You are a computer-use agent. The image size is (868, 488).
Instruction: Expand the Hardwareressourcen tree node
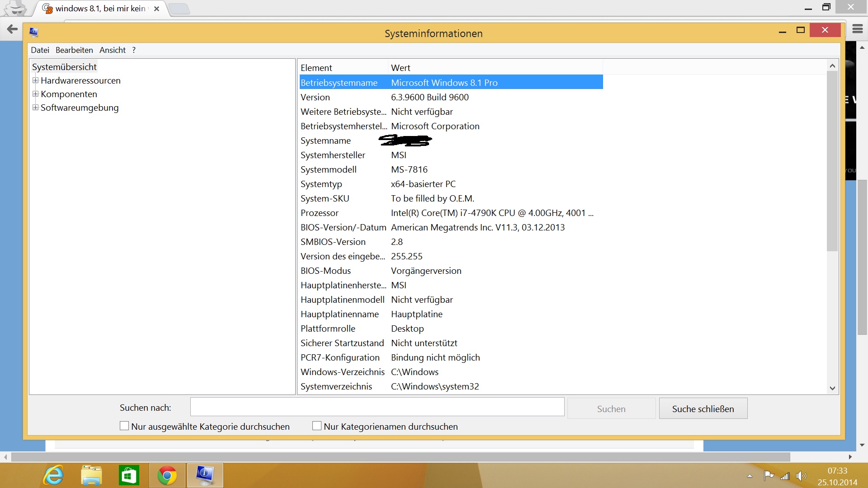point(35,80)
